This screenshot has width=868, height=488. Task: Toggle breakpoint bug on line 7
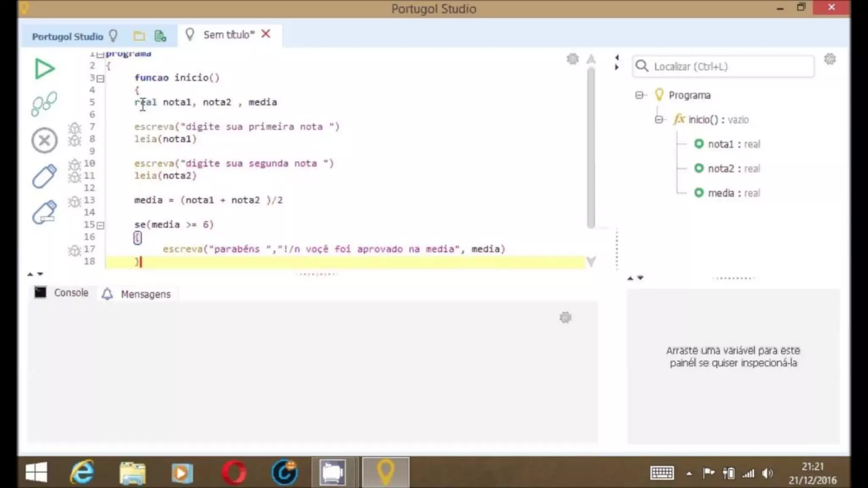[75, 127]
